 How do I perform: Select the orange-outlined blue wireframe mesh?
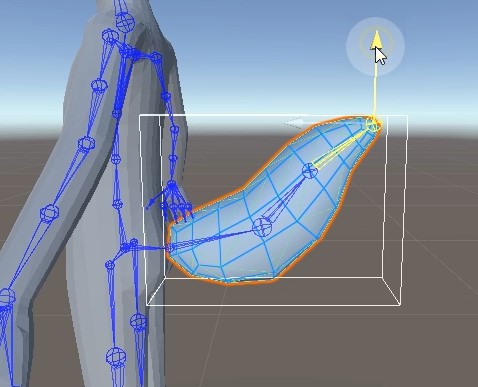point(273,200)
